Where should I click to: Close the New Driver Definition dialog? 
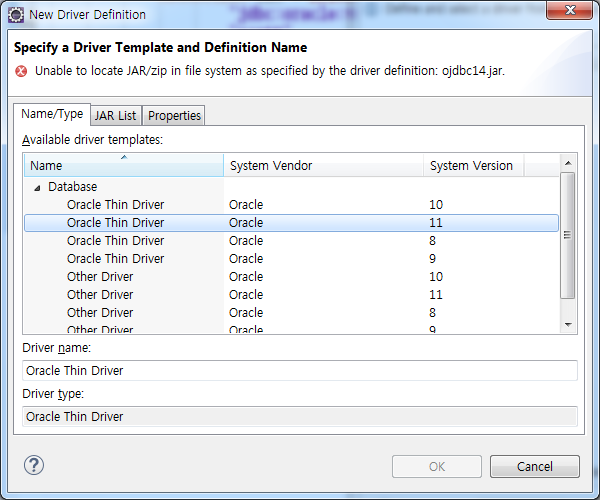tap(570, 10)
